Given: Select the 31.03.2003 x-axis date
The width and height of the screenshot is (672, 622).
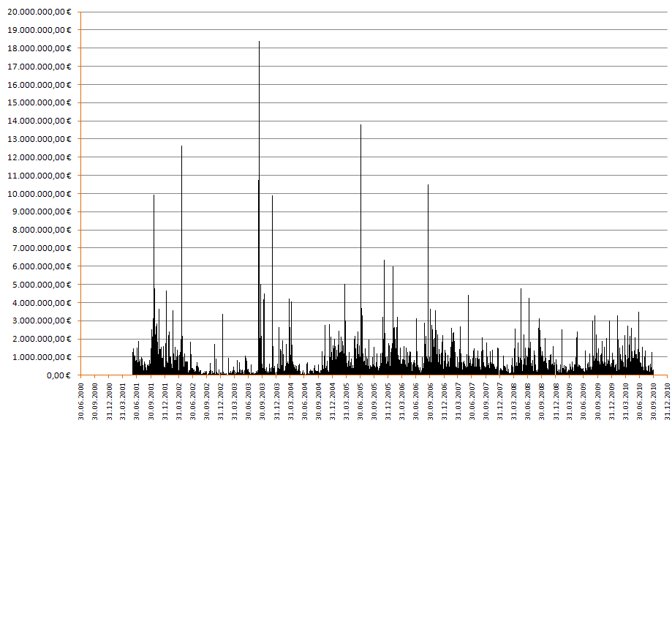Looking at the screenshot, I should pos(235,402).
